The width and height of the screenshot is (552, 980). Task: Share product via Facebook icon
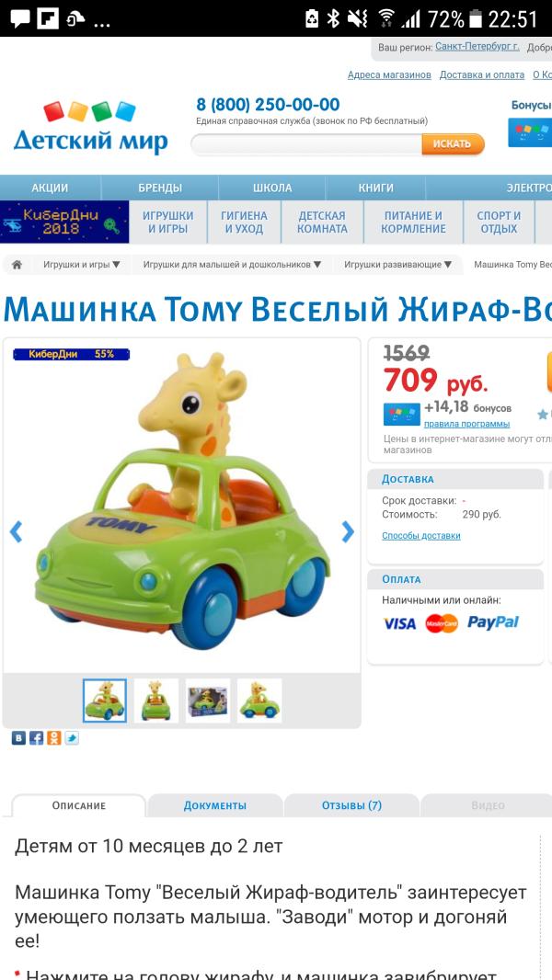point(36,738)
